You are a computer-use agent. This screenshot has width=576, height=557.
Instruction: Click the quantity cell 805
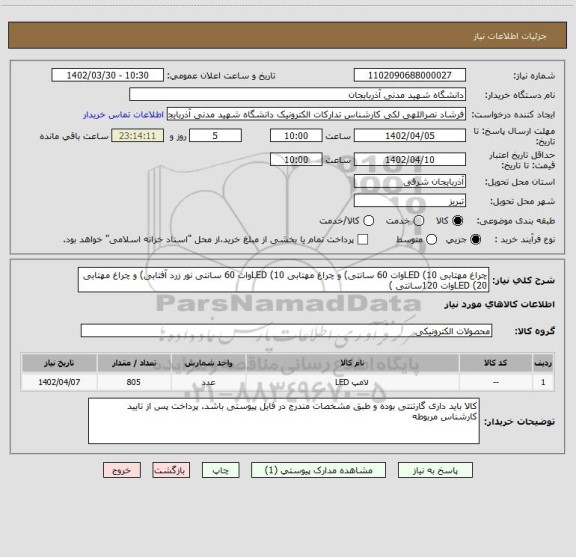click(134, 382)
